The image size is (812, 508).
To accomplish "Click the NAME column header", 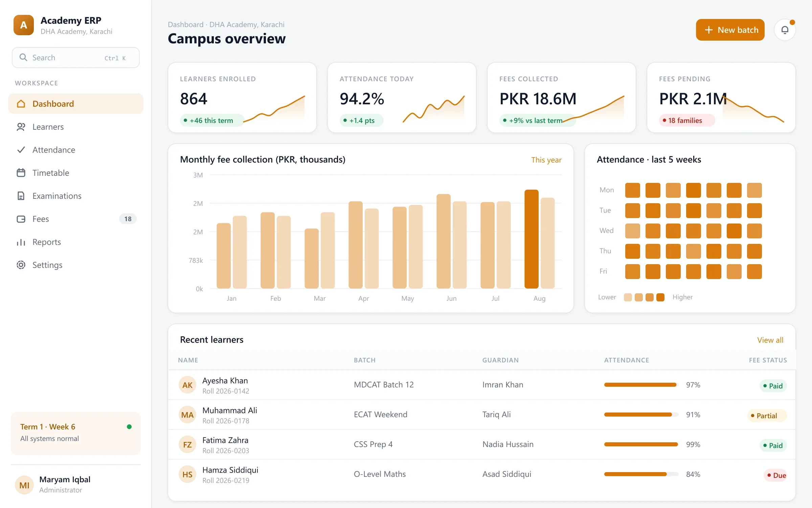I will coord(188,360).
